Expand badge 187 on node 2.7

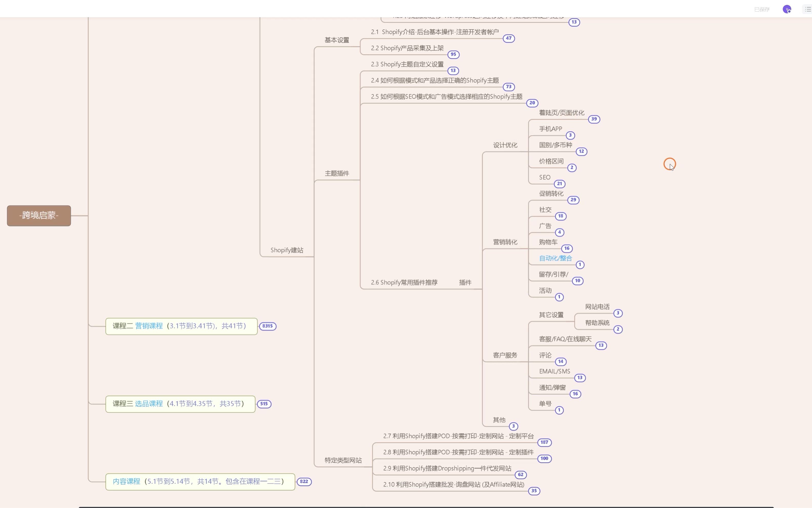coord(544,442)
